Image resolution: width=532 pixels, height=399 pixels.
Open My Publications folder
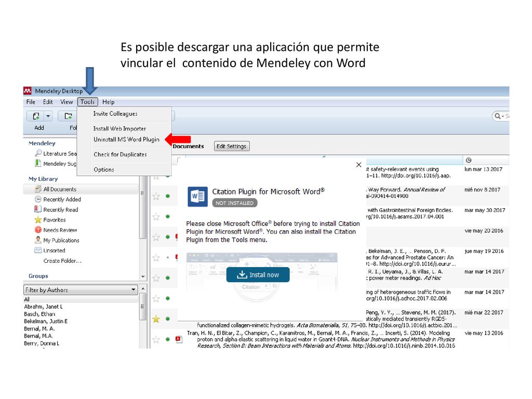click(61, 240)
